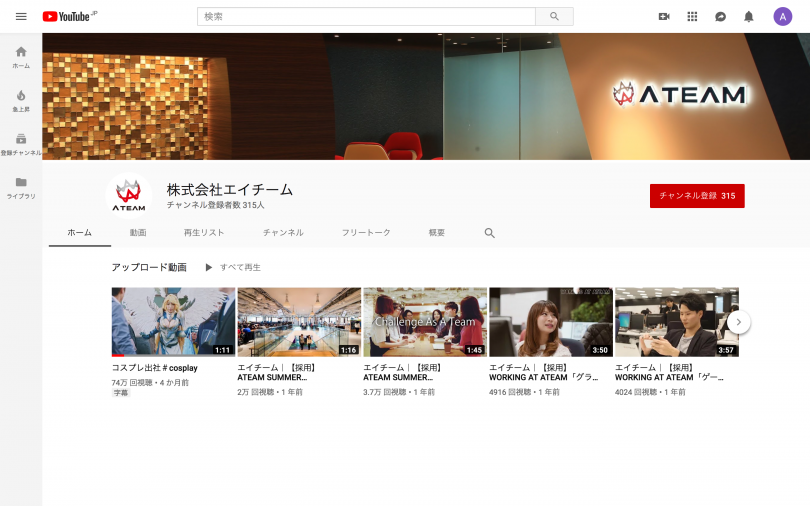
Task: Open the messages share icon
Action: pyautogui.click(x=721, y=17)
